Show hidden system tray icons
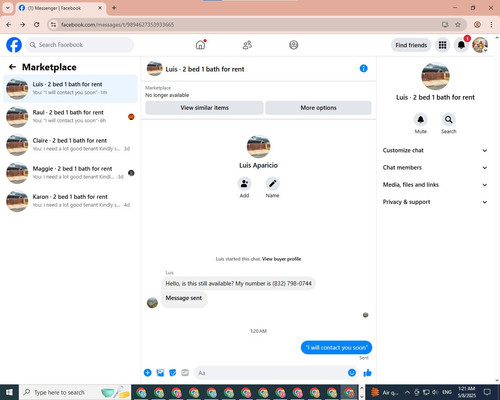500x400 pixels. 407,392
